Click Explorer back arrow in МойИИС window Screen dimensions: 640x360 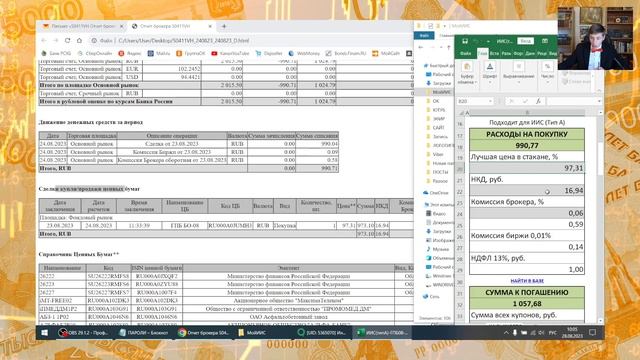pyautogui.click(x=421, y=48)
